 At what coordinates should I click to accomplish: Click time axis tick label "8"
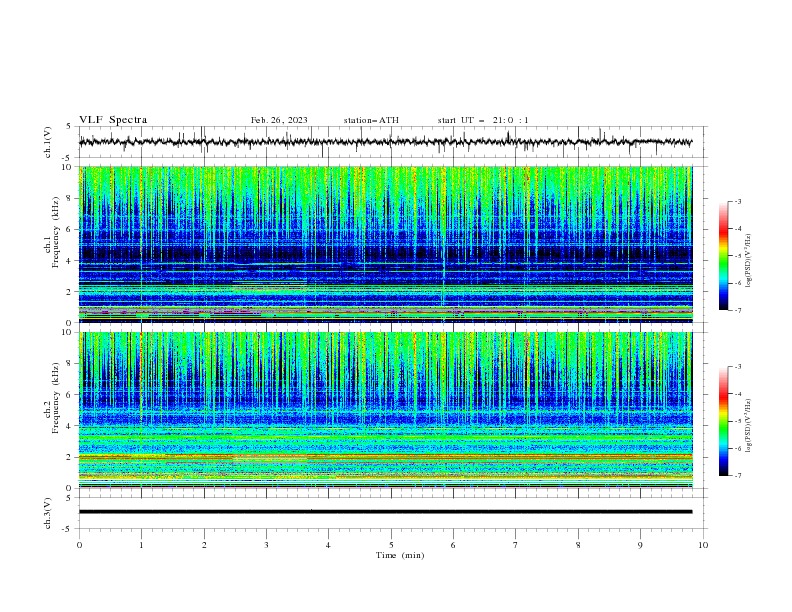click(578, 545)
